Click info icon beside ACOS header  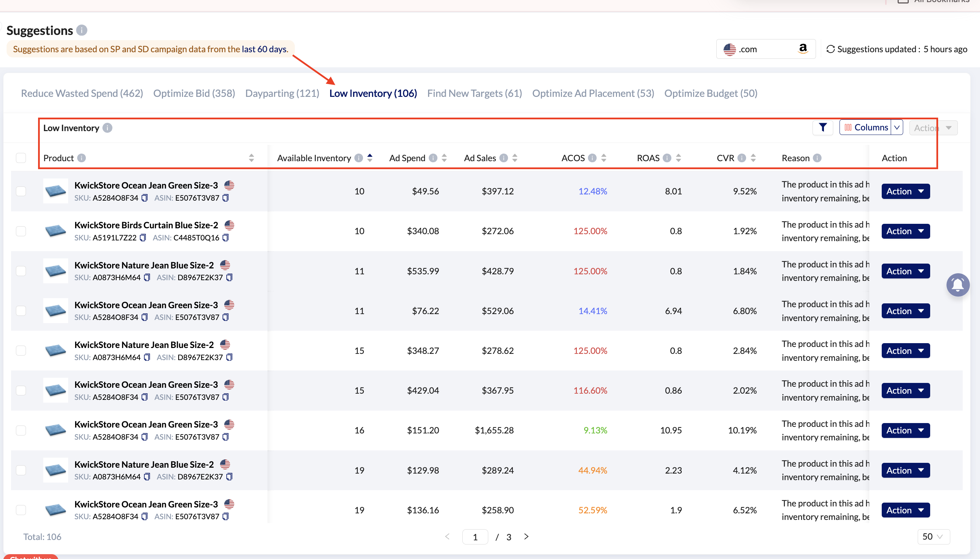(592, 158)
